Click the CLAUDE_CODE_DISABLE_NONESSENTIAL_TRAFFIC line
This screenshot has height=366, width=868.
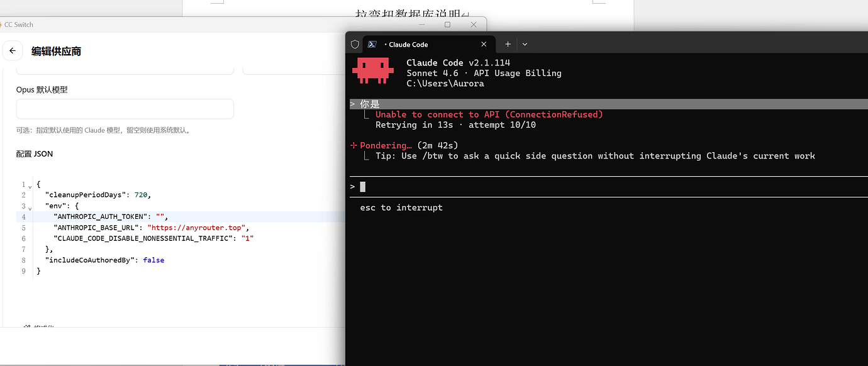pyautogui.click(x=153, y=238)
